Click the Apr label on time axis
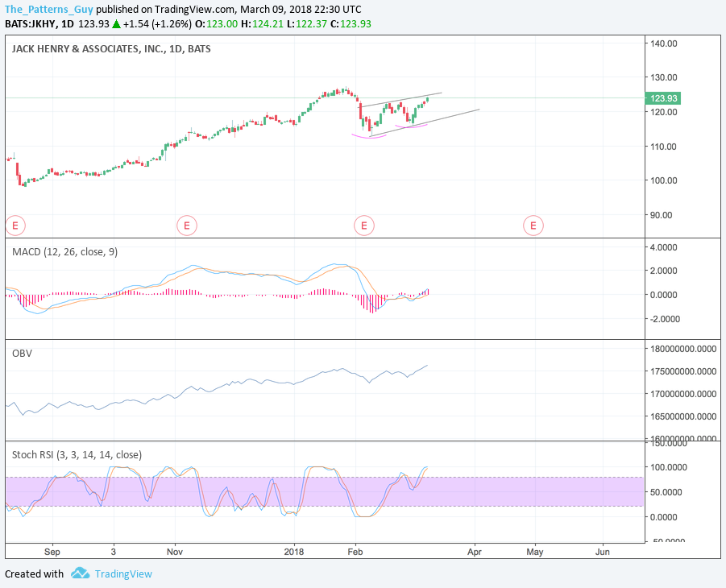The image size is (726, 588). pos(475,552)
